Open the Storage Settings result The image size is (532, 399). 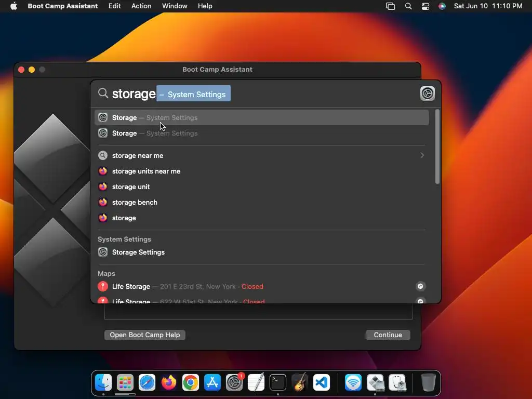coord(262,252)
